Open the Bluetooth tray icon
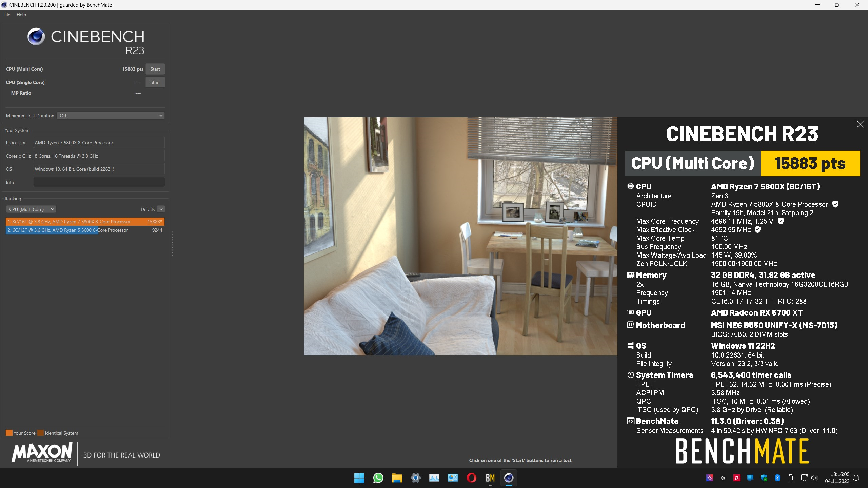Image resolution: width=868 pixels, height=488 pixels. point(777,478)
